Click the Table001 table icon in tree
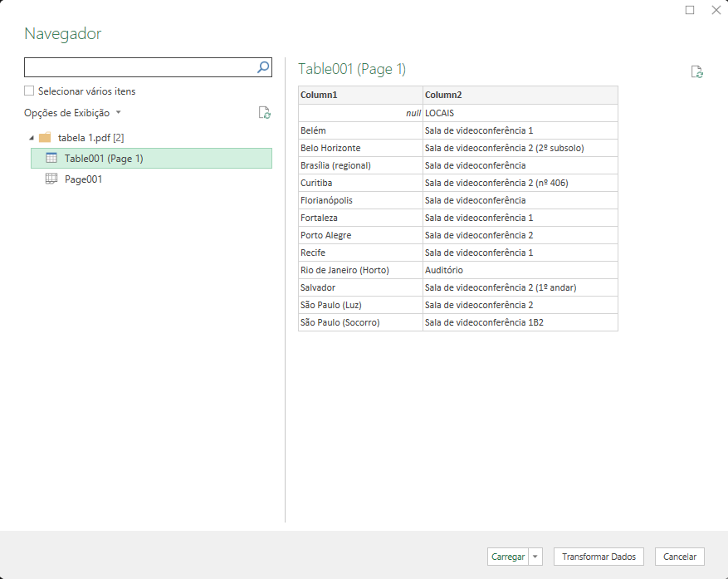The width and height of the screenshot is (728, 579). point(51,158)
